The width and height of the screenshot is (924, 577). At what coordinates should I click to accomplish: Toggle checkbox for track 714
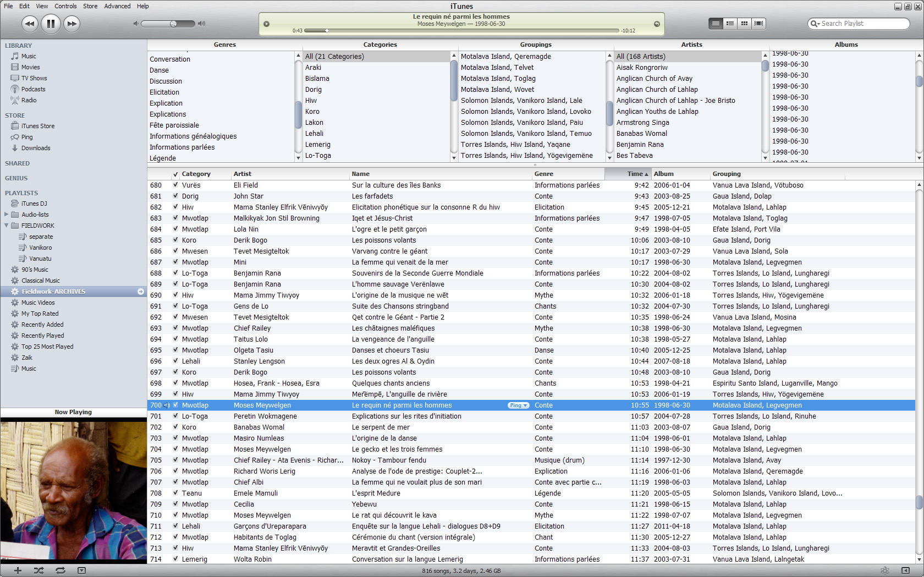[x=175, y=559]
